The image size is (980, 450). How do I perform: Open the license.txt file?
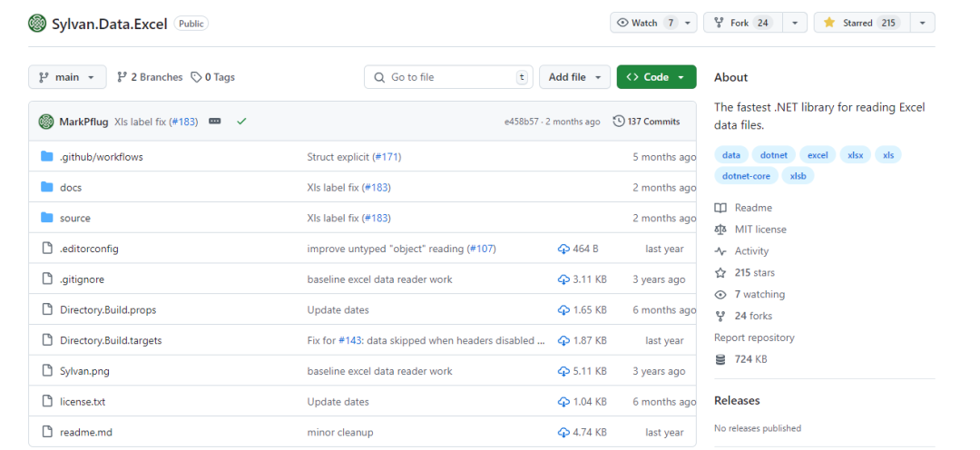coord(83,402)
